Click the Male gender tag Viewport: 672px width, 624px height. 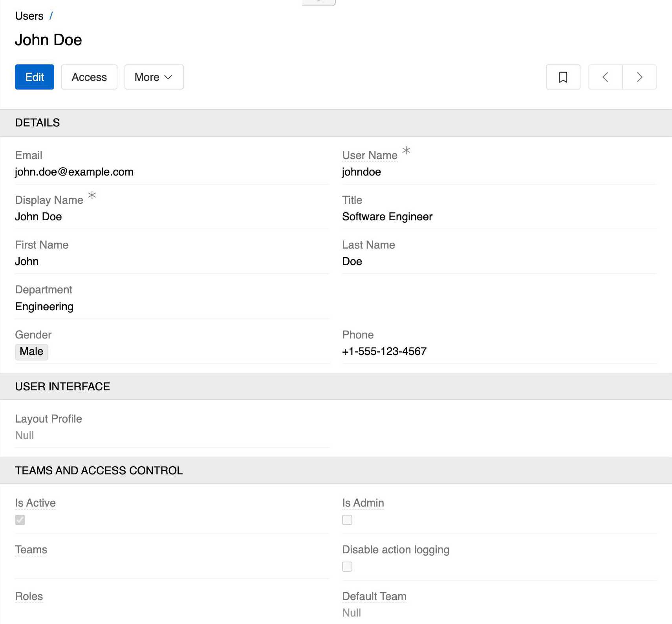tap(31, 351)
